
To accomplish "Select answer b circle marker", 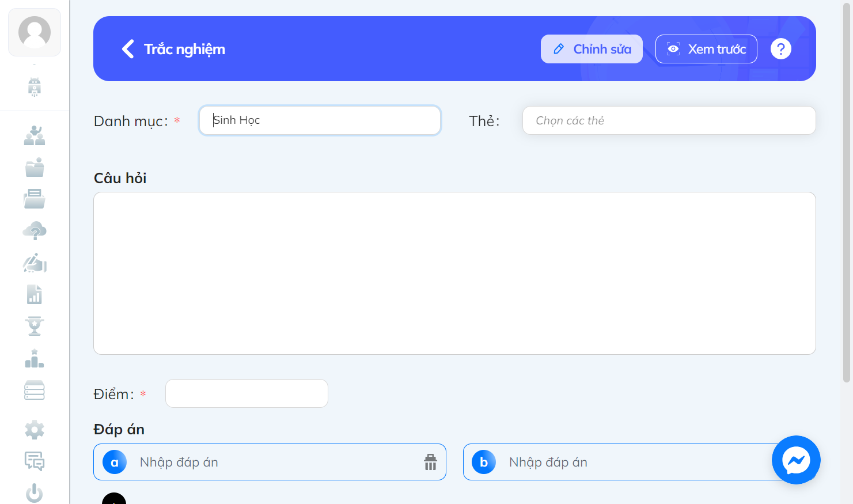I will [x=484, y=462].
